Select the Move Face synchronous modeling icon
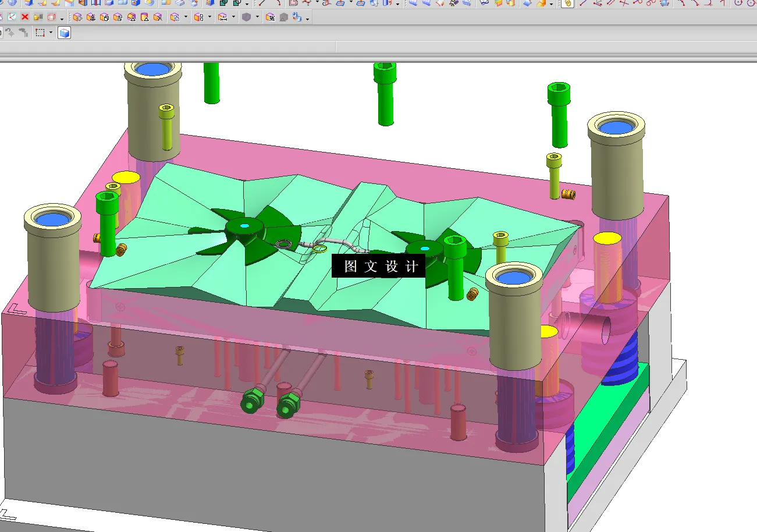The height and width of the screenshot is (532, 757). click(x=77, y=17)
